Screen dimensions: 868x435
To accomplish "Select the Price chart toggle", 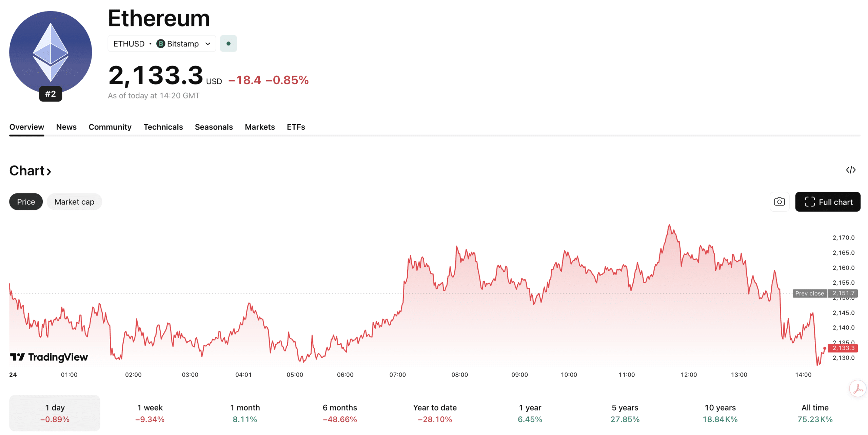I will 26,202.
